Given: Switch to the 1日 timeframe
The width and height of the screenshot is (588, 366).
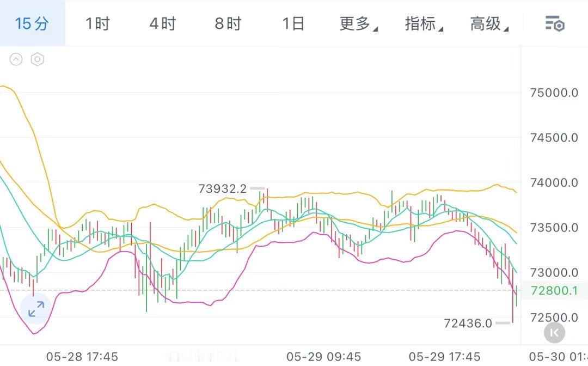Looking at the screenshot, I should coord(293,23).
